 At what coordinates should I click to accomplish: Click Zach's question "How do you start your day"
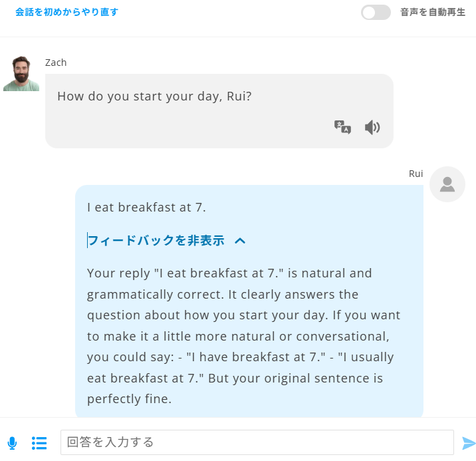pos(154,96)
